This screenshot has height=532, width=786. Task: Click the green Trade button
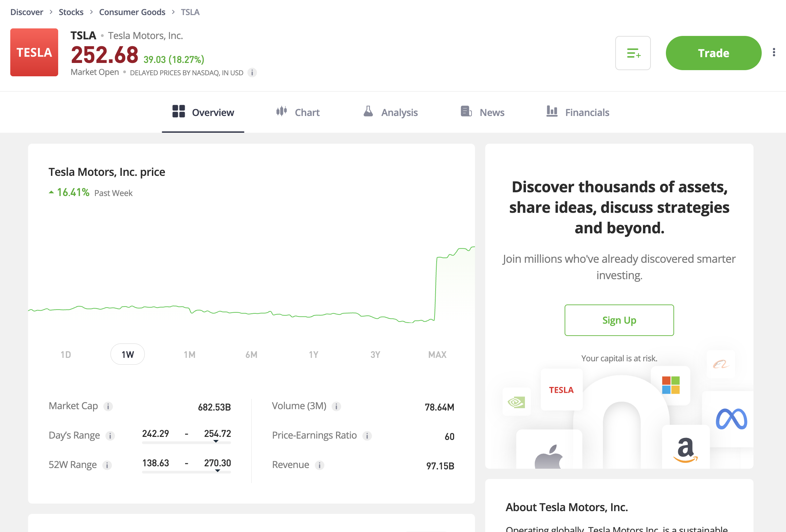point(713,53)
